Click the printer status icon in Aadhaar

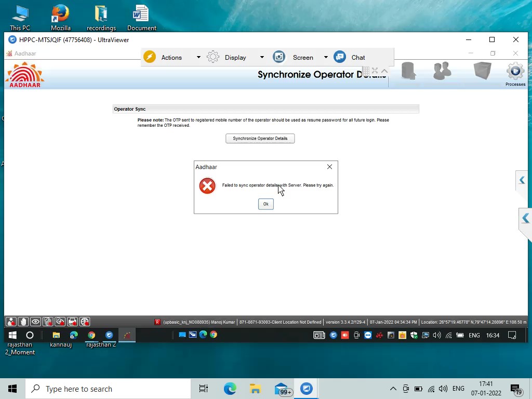click(x=72, y=321)
